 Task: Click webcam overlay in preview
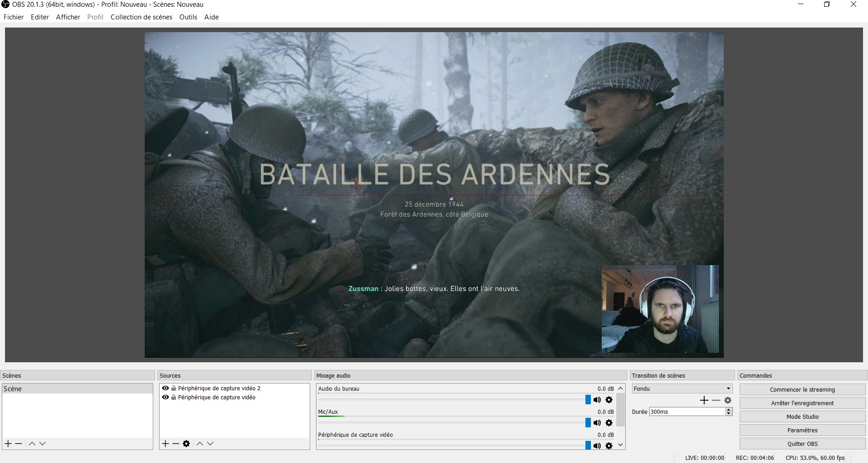coord(660,309)
